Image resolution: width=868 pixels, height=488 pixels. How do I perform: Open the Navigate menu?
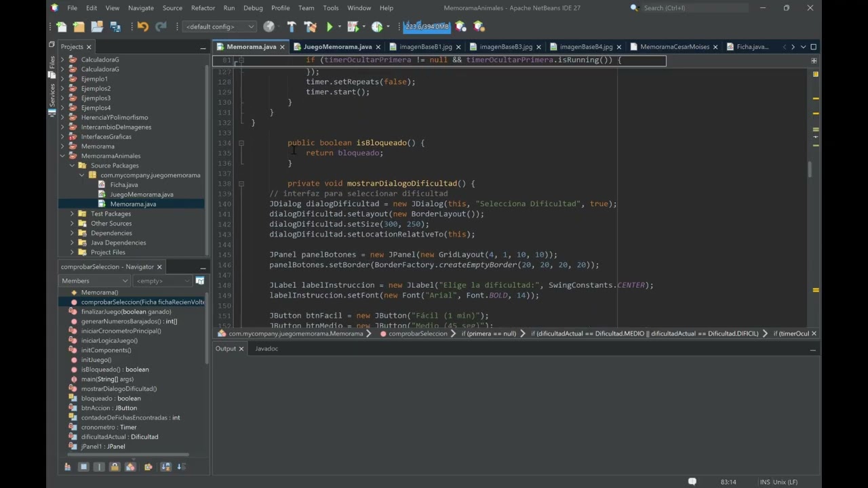pyautogui.click(x=141, y=7)
